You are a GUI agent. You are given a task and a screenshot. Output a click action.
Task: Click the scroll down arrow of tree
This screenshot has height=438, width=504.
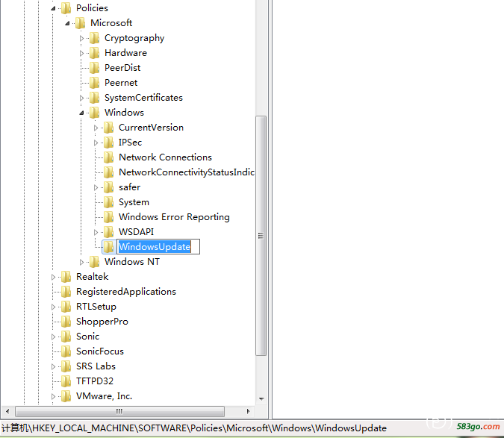click(x=261, y=398)
